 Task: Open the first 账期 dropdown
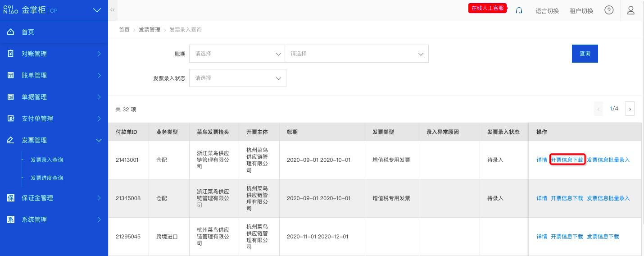click(237, 54)
